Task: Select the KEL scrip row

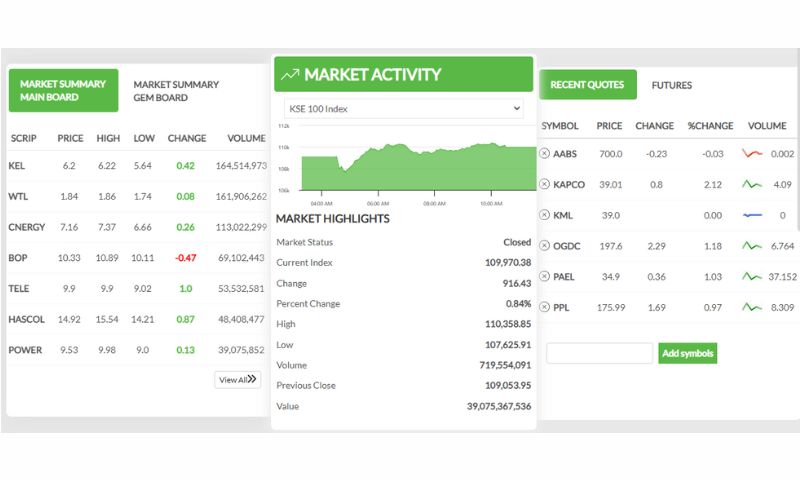Action: pyautogui.click(x=138, y=166)
